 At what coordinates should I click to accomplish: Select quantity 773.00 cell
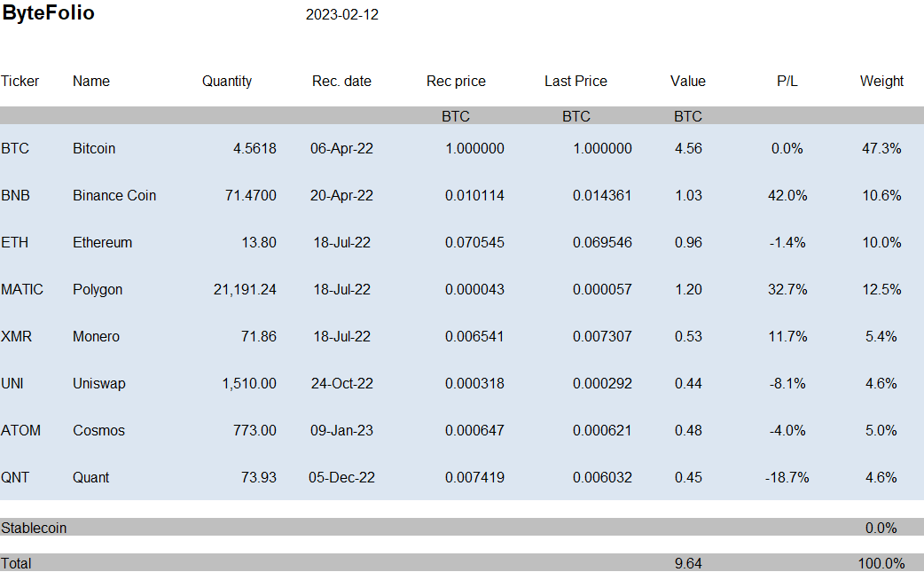254,431
